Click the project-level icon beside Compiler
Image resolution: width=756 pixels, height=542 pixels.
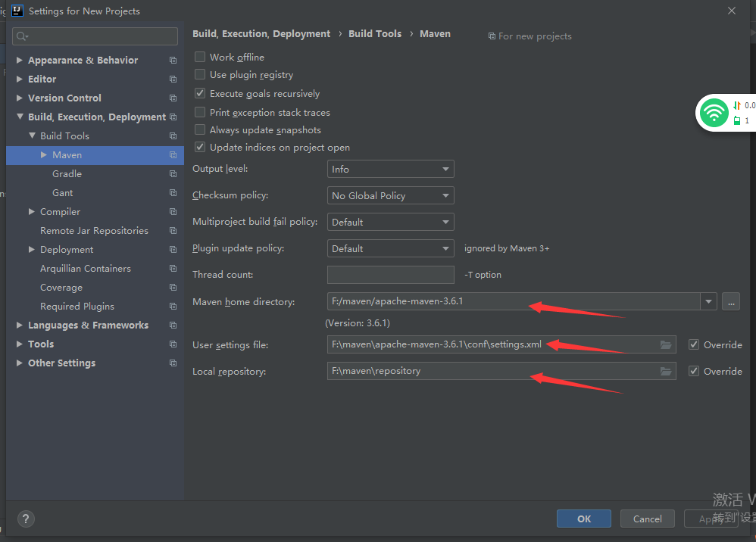[173, 211]
